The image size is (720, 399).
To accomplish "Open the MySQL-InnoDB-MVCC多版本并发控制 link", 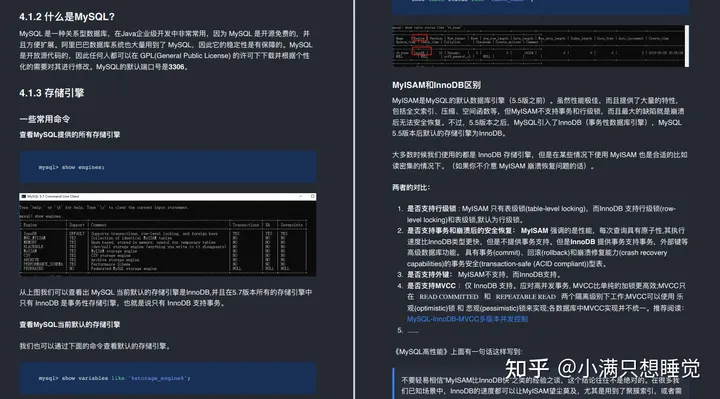I will [x=467, y=319].
